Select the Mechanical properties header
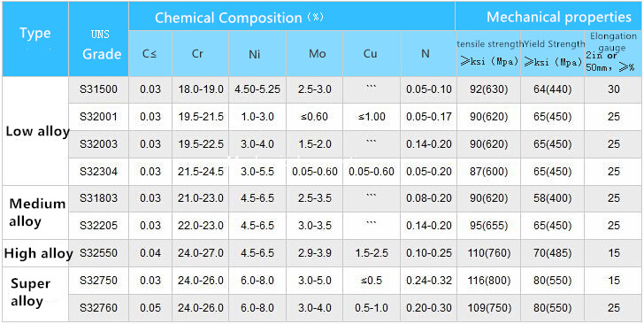Image resolution: width=644 pixels, height=324 pixels. click(x=548, y=17)
